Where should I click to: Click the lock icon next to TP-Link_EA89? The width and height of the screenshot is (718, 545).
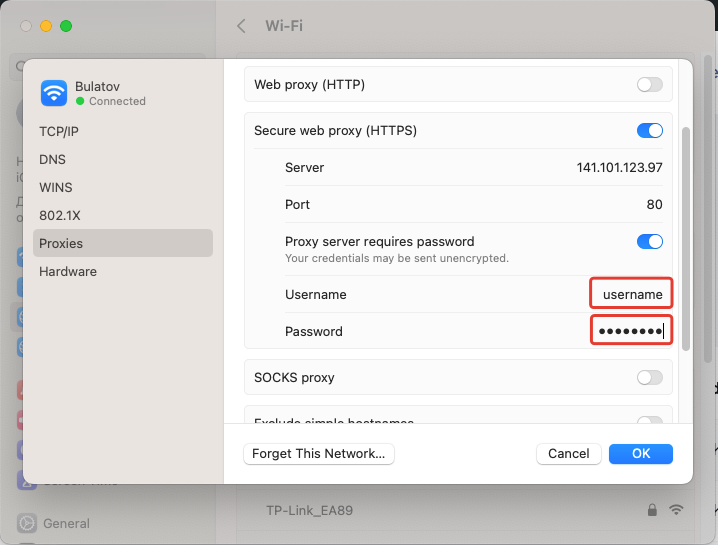point(652,510)
